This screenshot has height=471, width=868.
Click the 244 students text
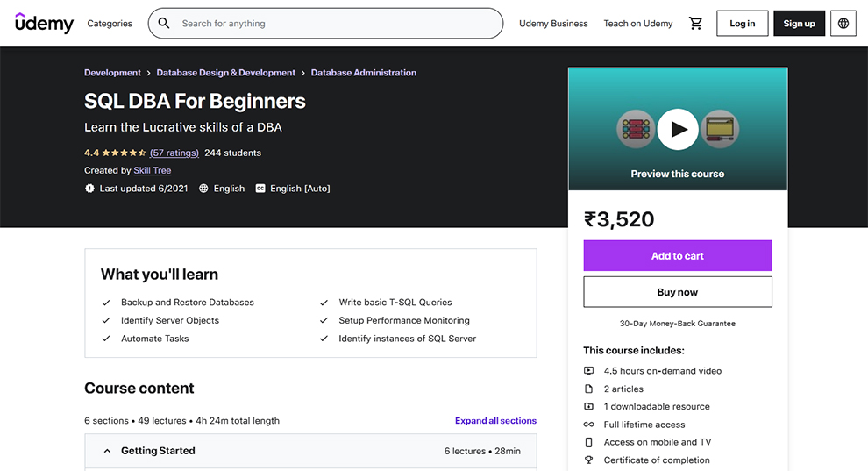(x=232, y=153)
